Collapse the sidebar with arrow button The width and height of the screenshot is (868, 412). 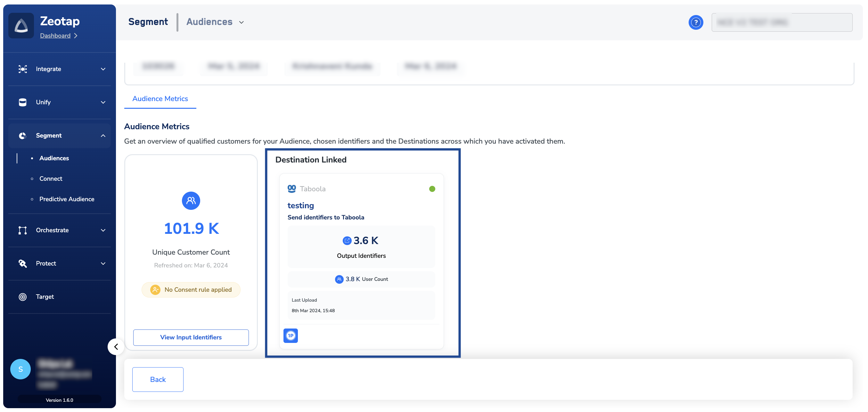click(116, 346)
